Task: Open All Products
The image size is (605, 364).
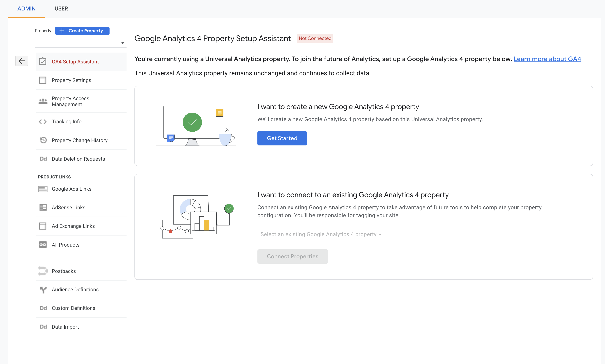Action: 81,245
